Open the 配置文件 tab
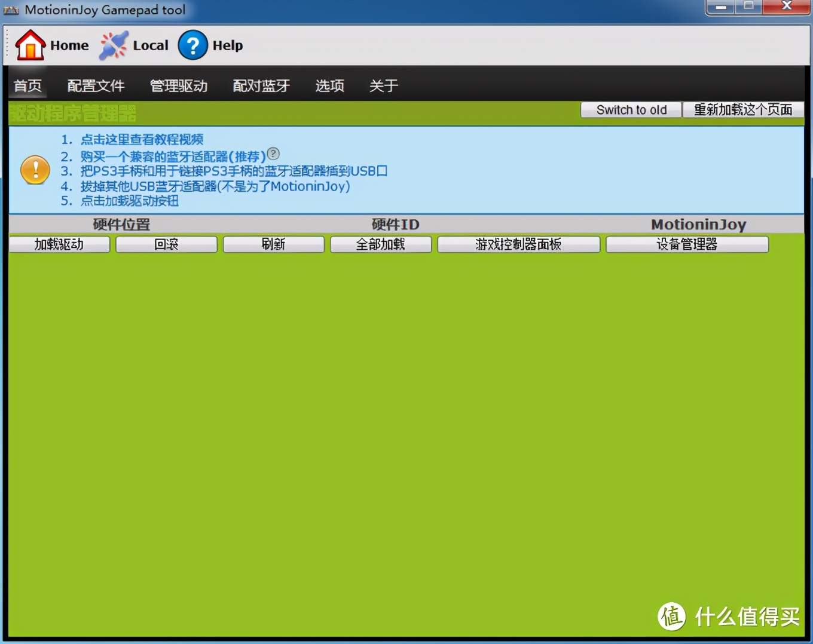This screenshot has height=644, width=813. click(x=96, y=86)
